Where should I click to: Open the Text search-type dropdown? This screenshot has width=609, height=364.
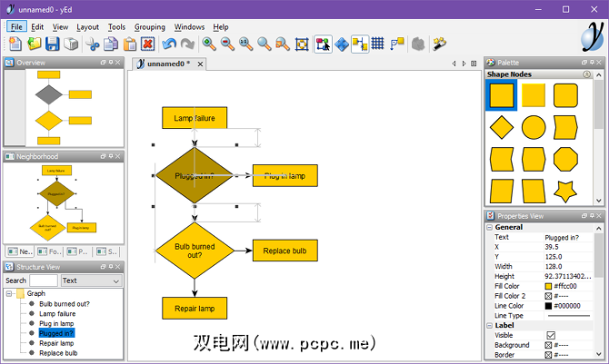coord(92,280)
